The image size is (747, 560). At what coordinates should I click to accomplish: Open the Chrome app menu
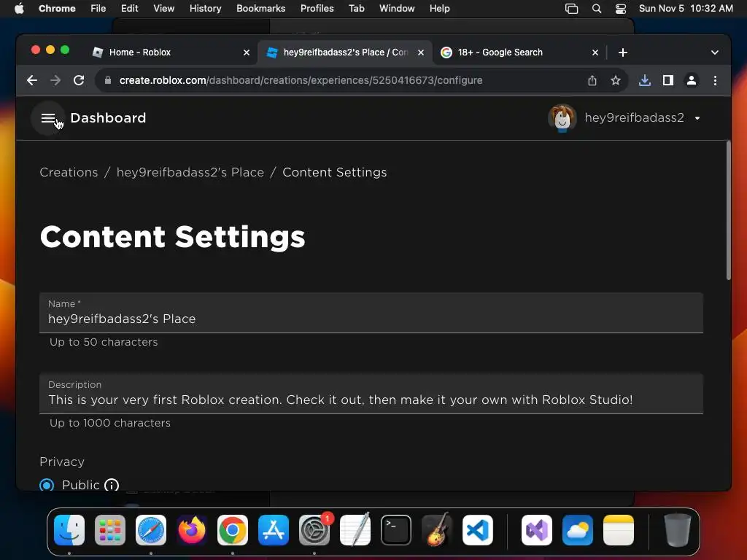click(x=57, y=8)
